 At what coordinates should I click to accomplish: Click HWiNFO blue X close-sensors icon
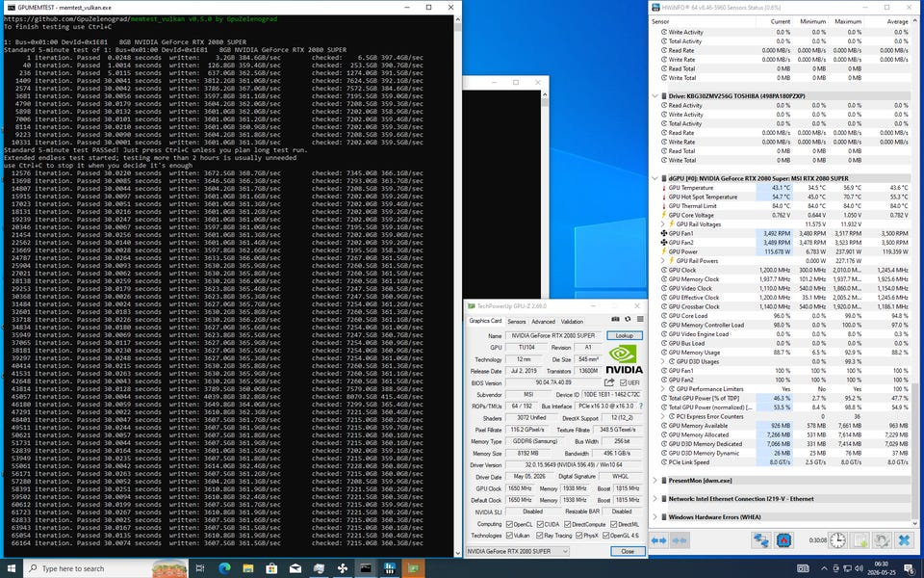(x=904, y=539)
